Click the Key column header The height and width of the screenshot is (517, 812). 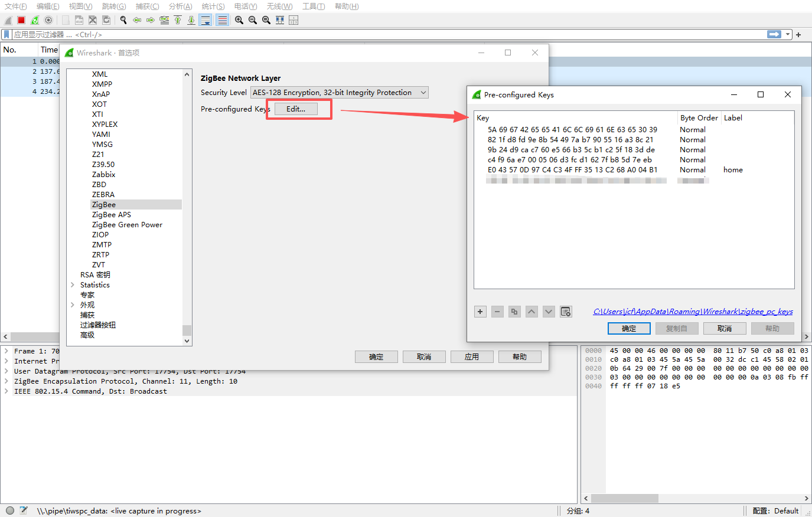[576, 118]
